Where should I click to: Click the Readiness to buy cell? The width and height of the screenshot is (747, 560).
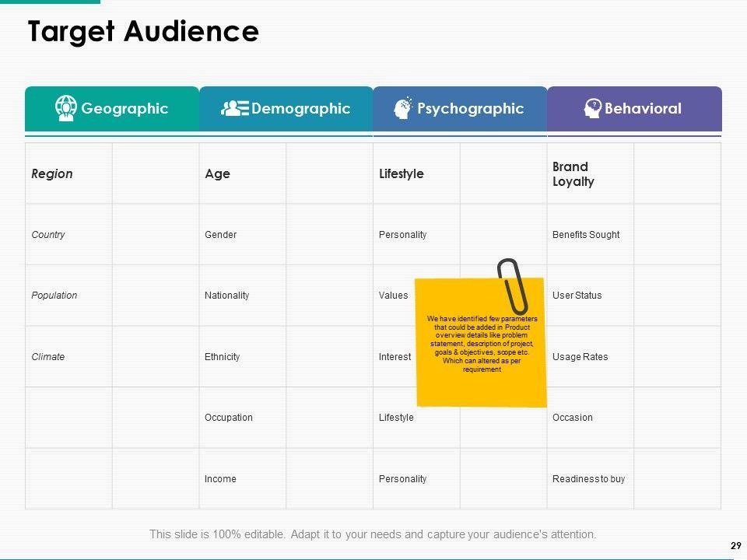pos(588,479)
